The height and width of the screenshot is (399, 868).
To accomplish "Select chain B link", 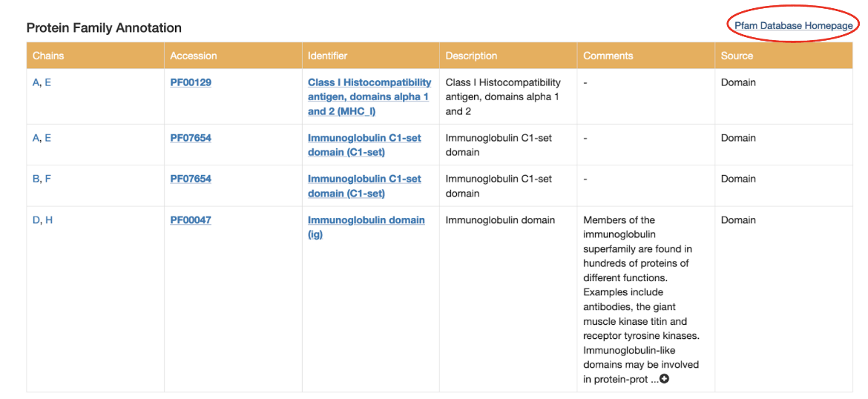I will click(x=36, y=179).
